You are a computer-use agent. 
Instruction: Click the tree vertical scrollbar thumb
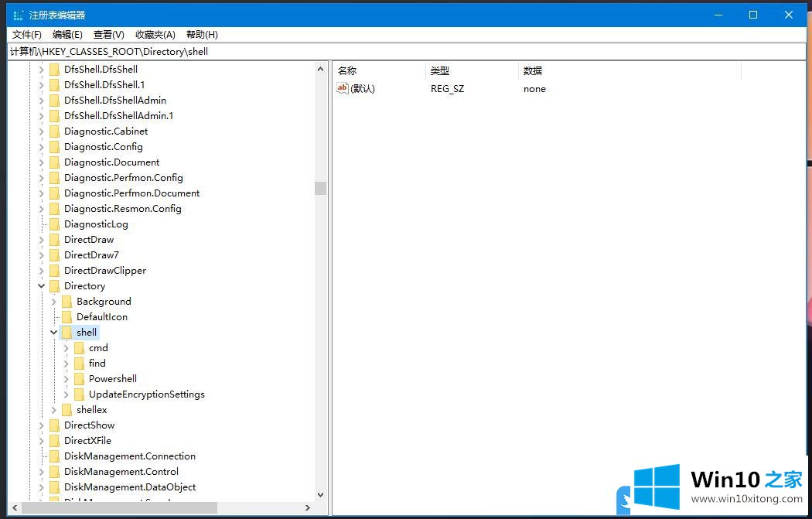click(x=321, y=188)
